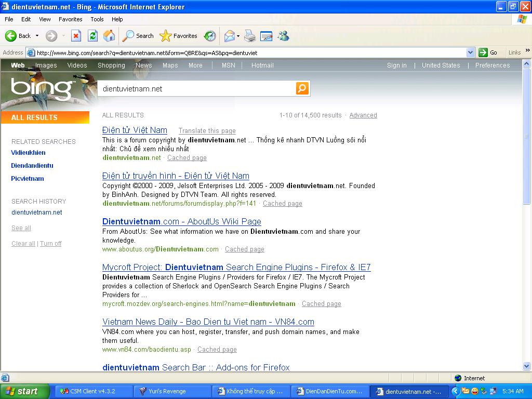The width and height of the screenshot is (532, 399).
Task: Open the MSN link
Action: point(229,65)
